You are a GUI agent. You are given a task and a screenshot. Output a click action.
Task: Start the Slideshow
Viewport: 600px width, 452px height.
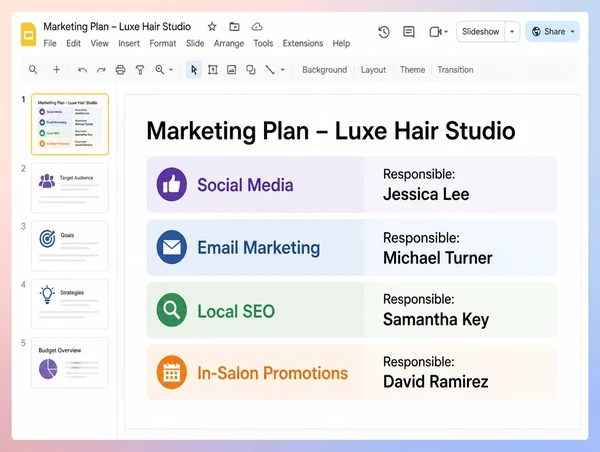pyautogui.click(x=481, y=32)
